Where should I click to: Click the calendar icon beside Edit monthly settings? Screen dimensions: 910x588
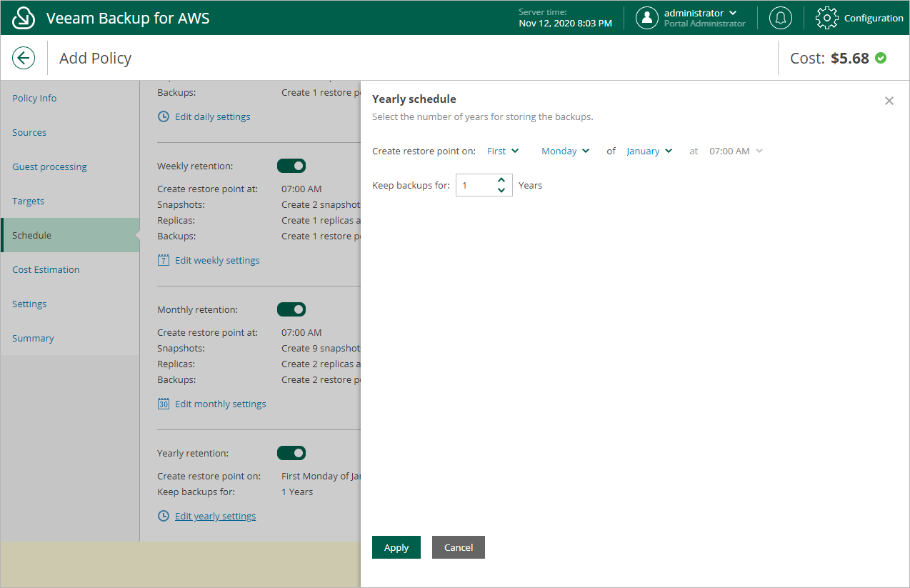point(164,404)
